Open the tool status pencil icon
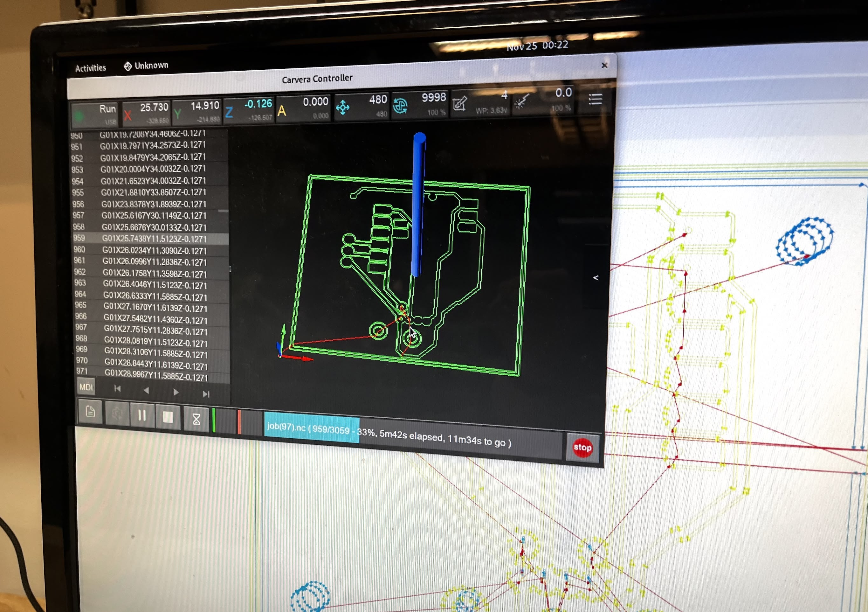The height and width of the screenshot is (612, 868). tap(460, 103)
